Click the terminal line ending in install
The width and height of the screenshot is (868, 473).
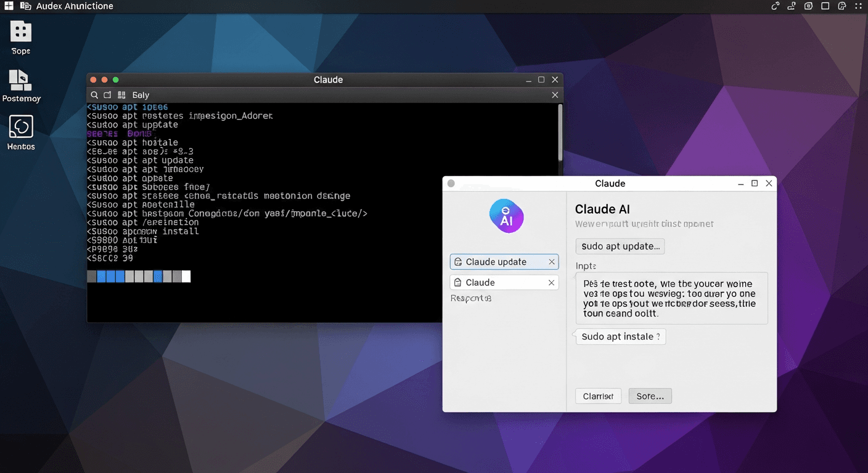(143, 232)
